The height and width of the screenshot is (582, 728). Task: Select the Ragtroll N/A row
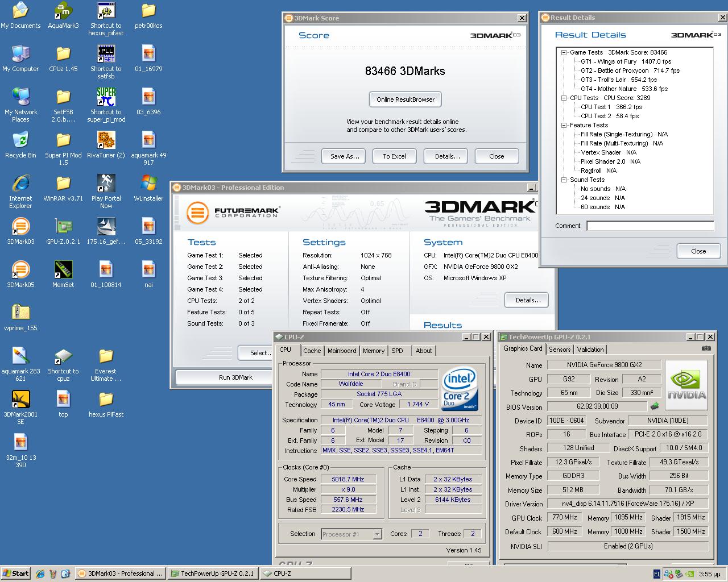[598, 171]
